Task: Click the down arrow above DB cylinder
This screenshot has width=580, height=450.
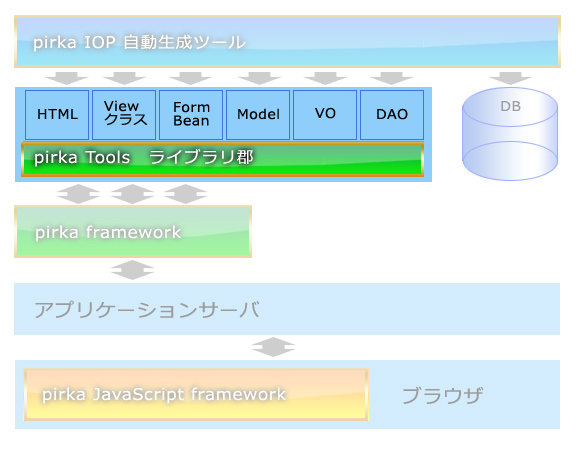Action: click(x=510, y=78)
